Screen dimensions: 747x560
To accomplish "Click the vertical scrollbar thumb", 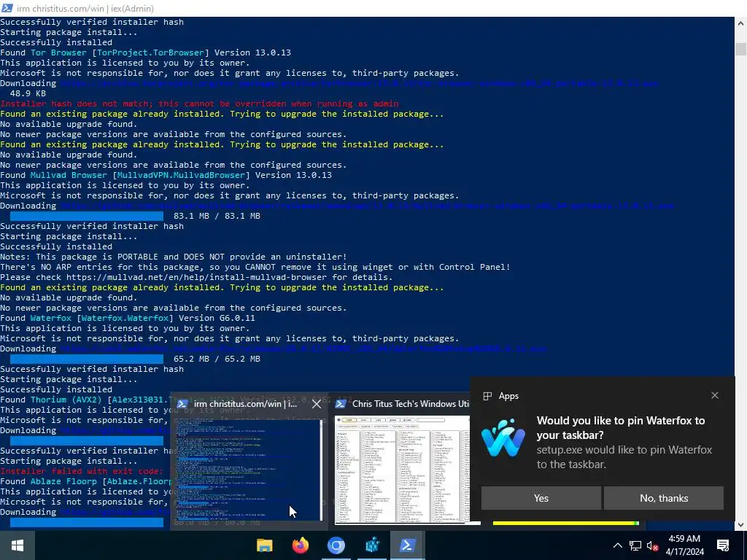I will [x=741, y=49].
